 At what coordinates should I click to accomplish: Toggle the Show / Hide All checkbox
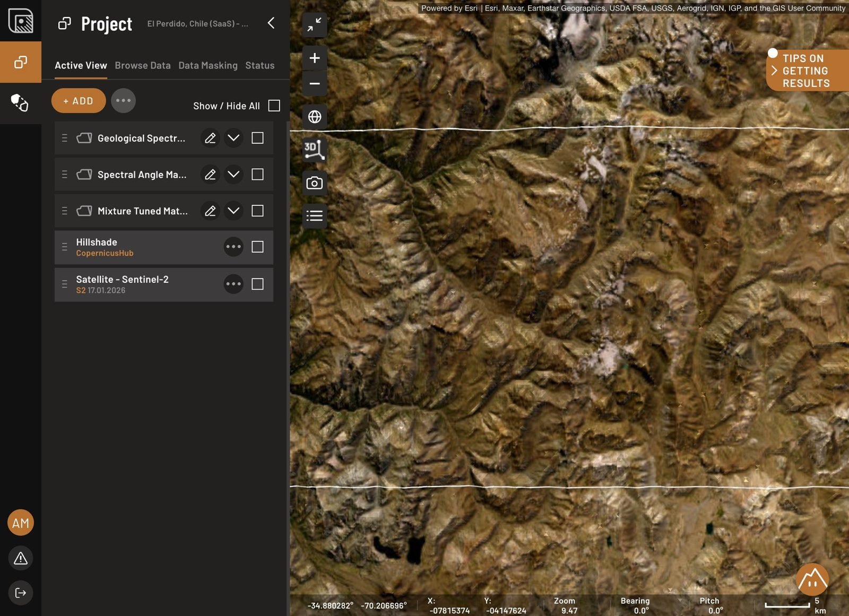click(274, 106)
